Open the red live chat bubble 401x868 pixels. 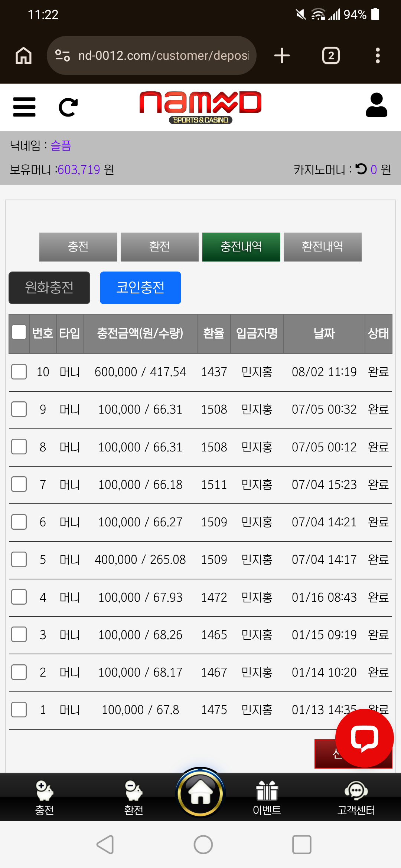click(365, 738)
